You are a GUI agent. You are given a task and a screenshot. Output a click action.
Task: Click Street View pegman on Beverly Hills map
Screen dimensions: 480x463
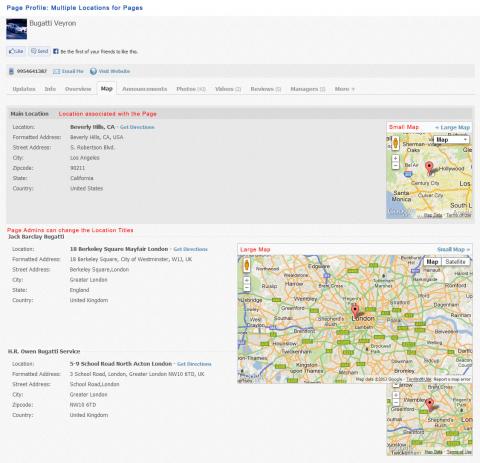point(395,143)
